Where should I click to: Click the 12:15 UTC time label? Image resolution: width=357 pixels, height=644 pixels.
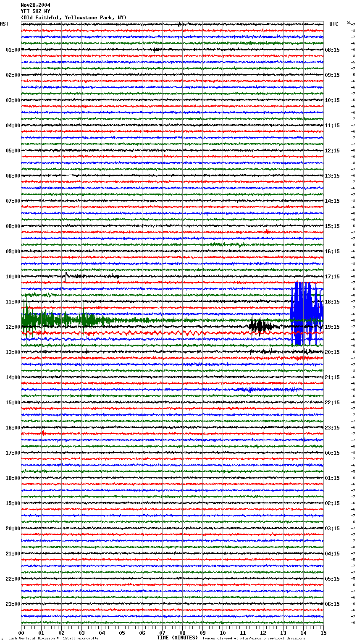[x=332, y=151]
